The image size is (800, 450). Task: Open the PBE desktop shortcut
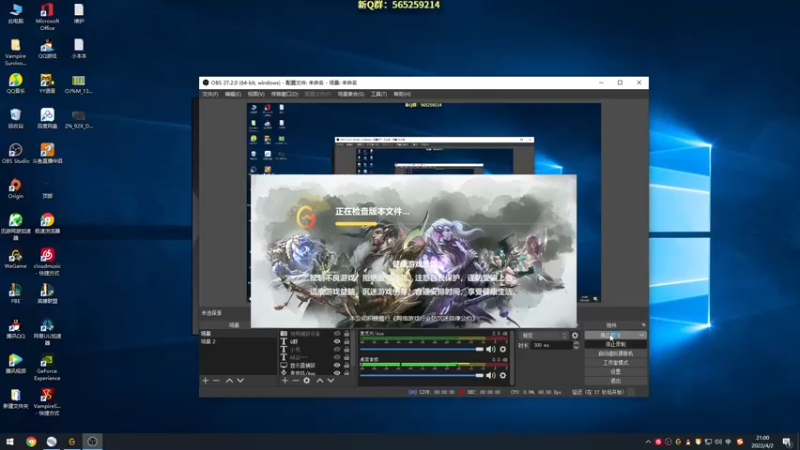(15, 294)
